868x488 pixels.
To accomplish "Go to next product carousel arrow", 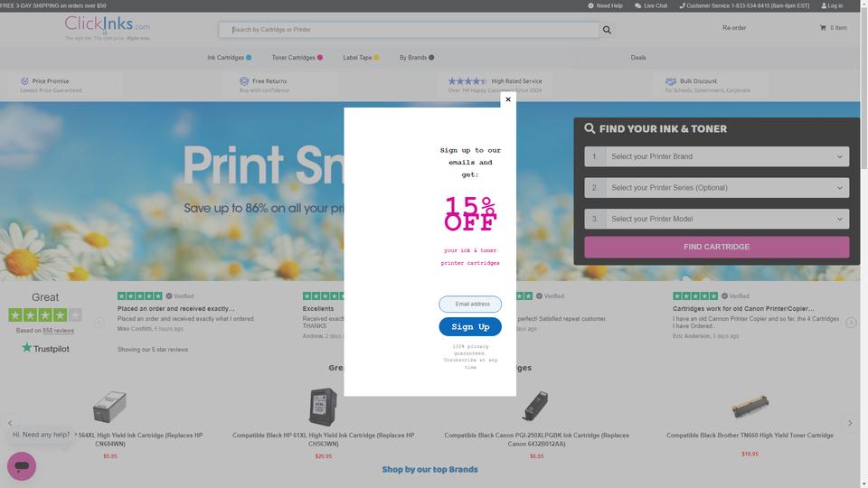I will [x=850, y=423].
